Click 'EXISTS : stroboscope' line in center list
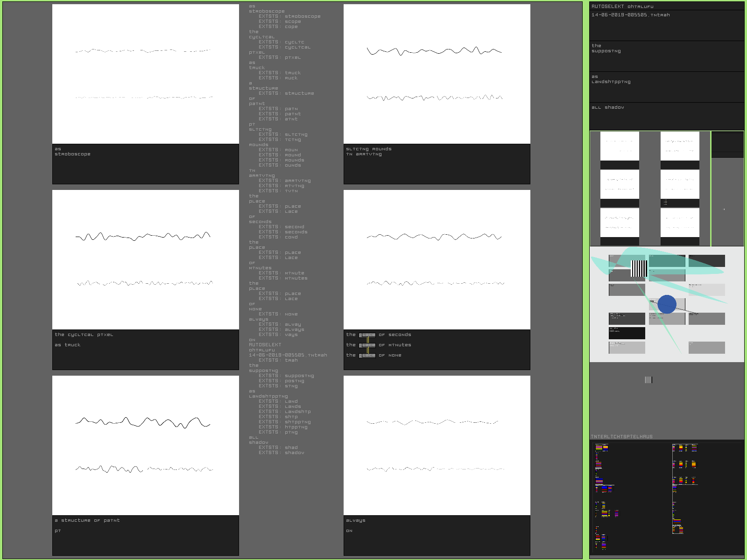 [x=289, y=16]
